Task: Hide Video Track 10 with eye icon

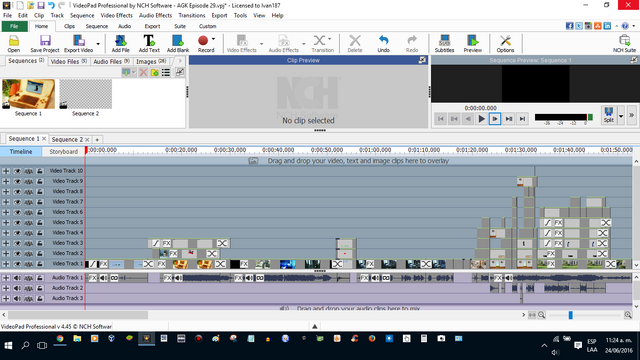Action: [17, 171]
